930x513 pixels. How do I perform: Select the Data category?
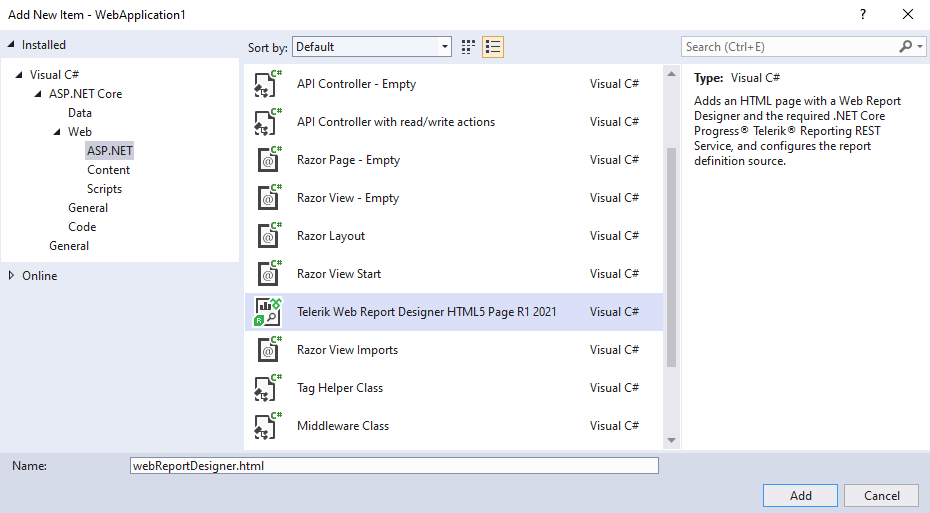pos(79,113)
